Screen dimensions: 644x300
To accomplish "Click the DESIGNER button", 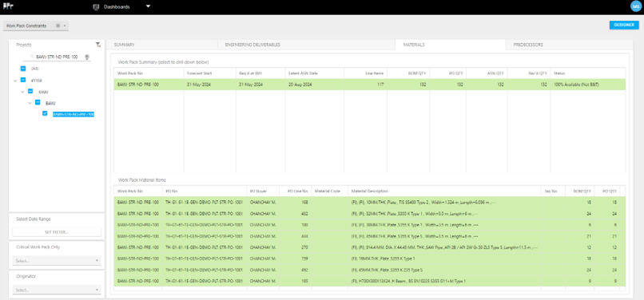I will 624,25.
